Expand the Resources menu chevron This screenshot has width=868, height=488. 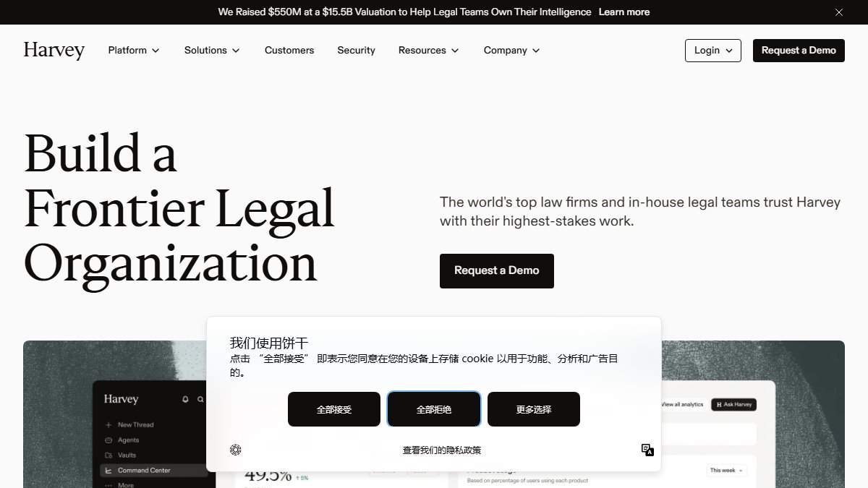pyautogui.click(x=455, y=51)
